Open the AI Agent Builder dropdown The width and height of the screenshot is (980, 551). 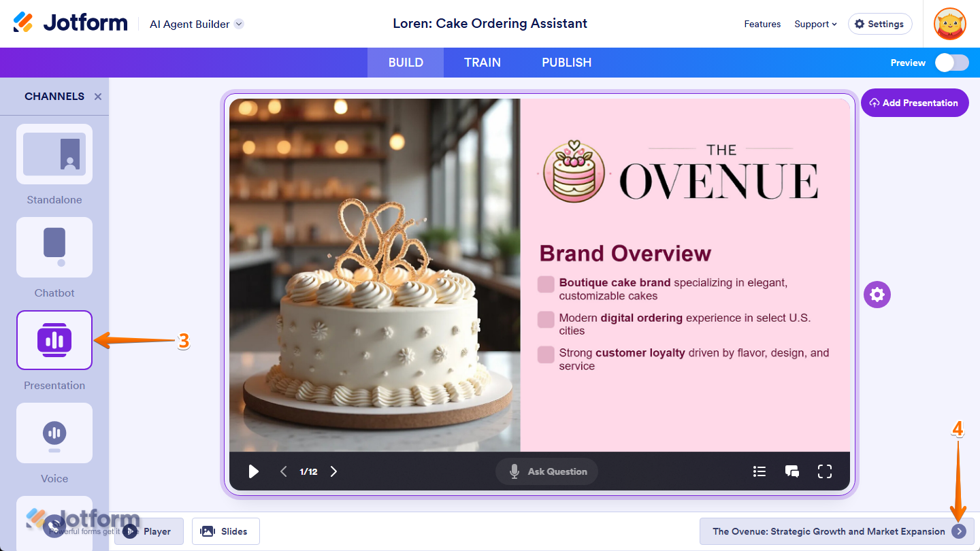point(197,24)
